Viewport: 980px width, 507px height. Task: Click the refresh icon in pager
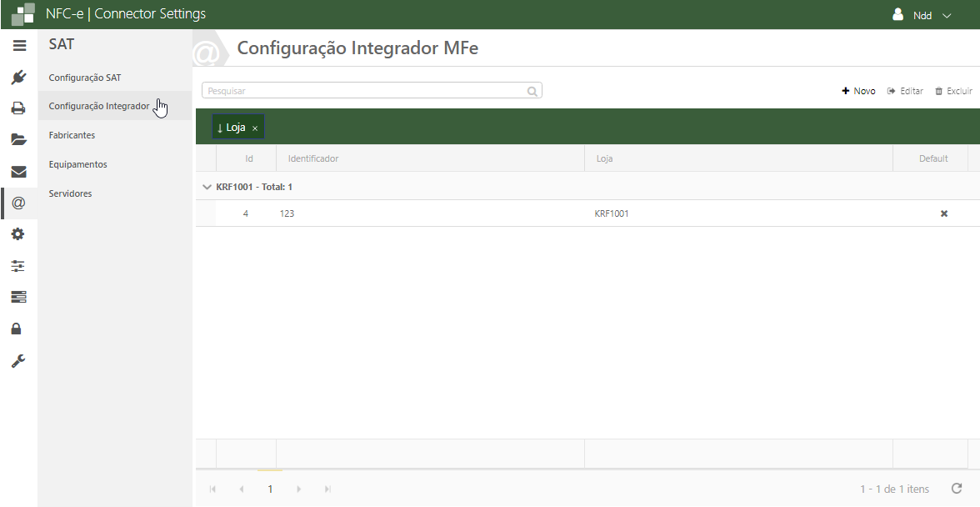click(x=957, y=489)
